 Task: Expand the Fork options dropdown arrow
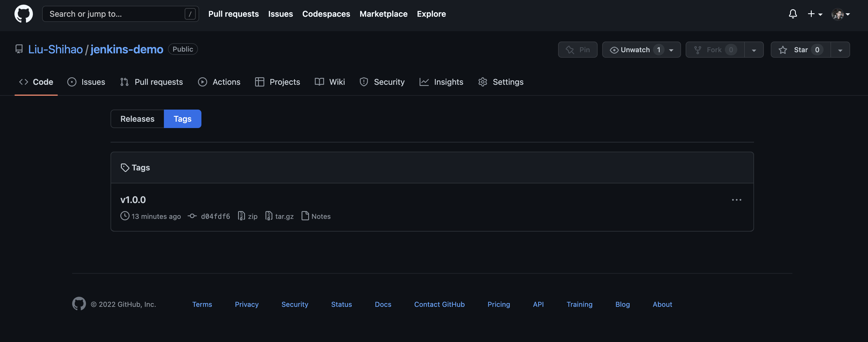point(753,50)
